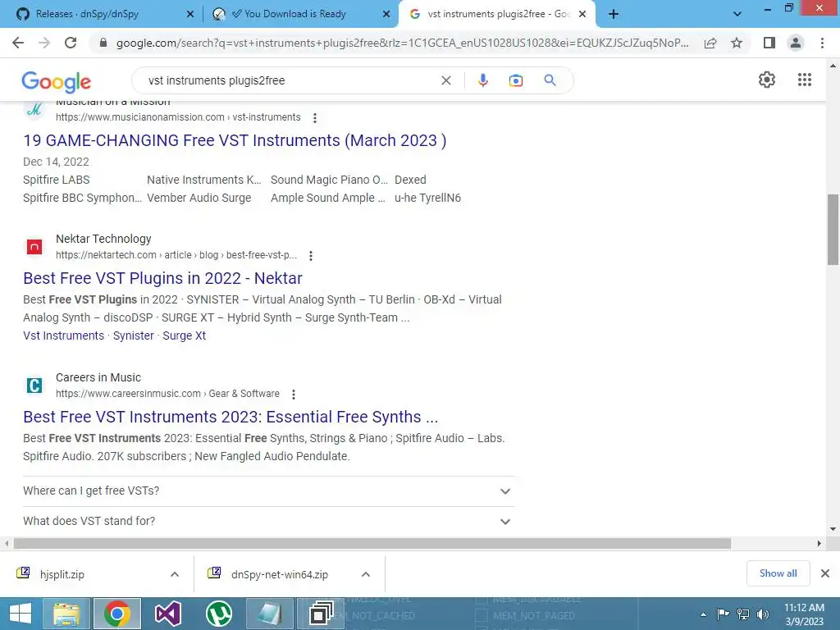Image resolution: width=840 pixels, height=630 pixels.
Task: Click the Google search input field
Action: (290, 80)
